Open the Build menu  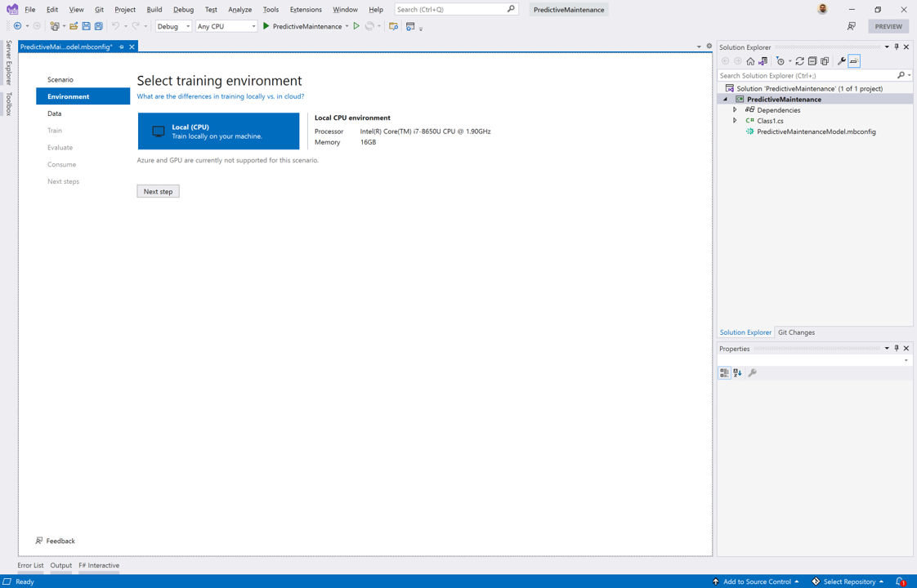(154, 9)
